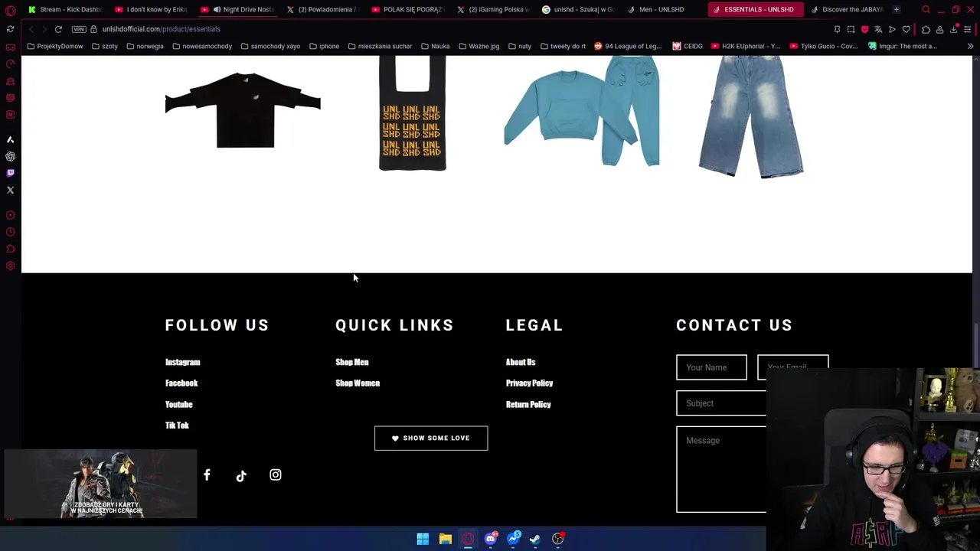This screenshot has height=551, width=980.
Task: Switch to Powiadomienia X tab
Action: coord(322,9)
